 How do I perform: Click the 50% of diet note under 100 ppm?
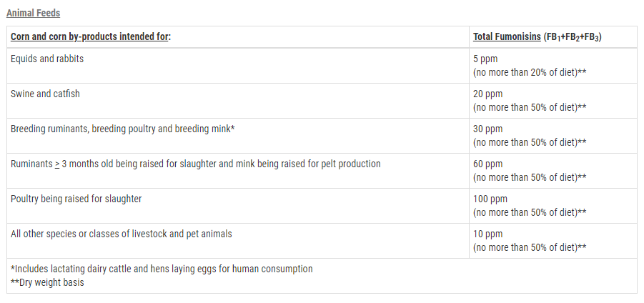(x=530, y=212)
